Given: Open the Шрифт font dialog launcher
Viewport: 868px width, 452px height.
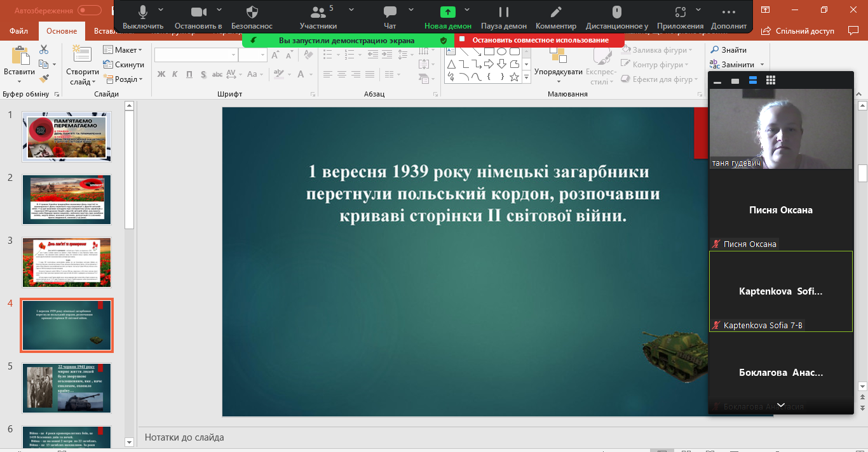Looking at the screenshot, I should click(x=314, y=94).
